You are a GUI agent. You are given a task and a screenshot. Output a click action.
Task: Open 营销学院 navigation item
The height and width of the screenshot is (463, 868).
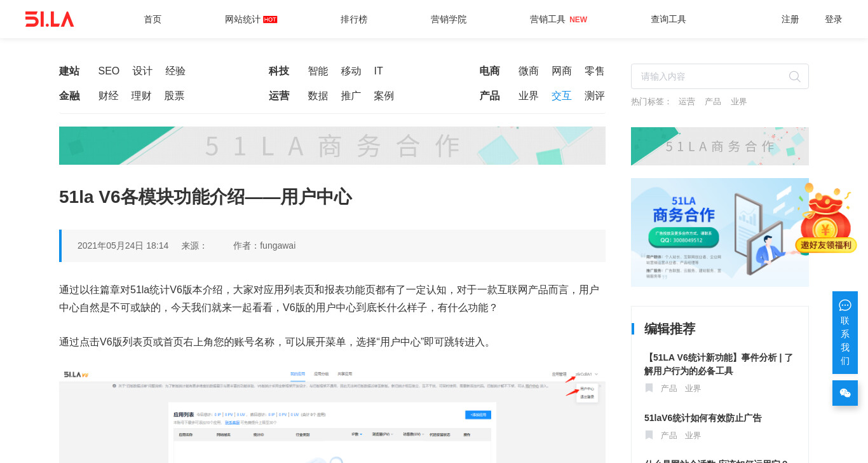click(449, 19)
